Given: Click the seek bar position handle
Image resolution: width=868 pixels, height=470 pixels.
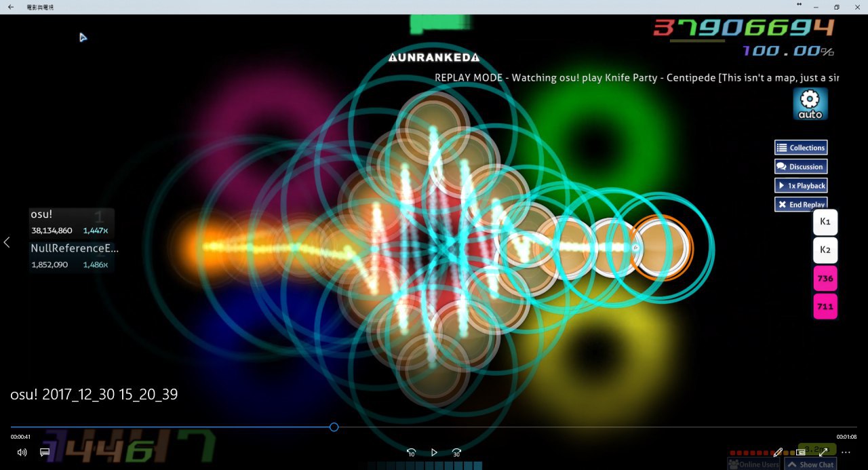Looking at the screenshot, I should coord(334,427).
